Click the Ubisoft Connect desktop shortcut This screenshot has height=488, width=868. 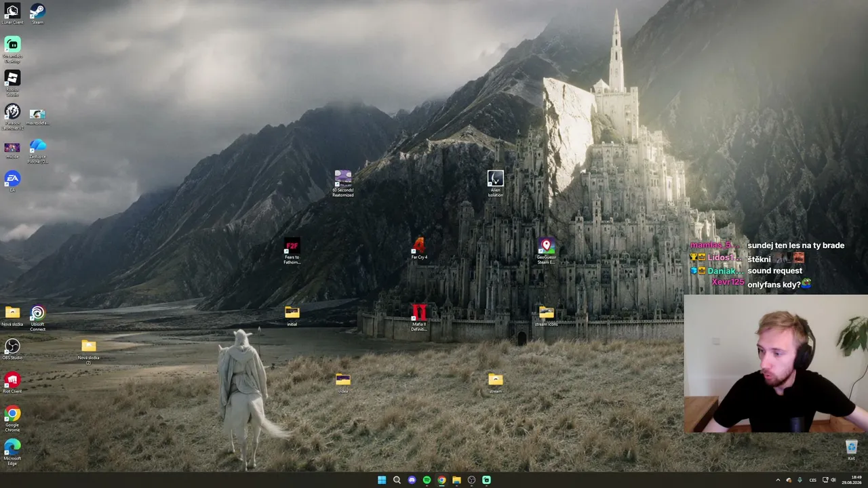[x=37, y=317]
